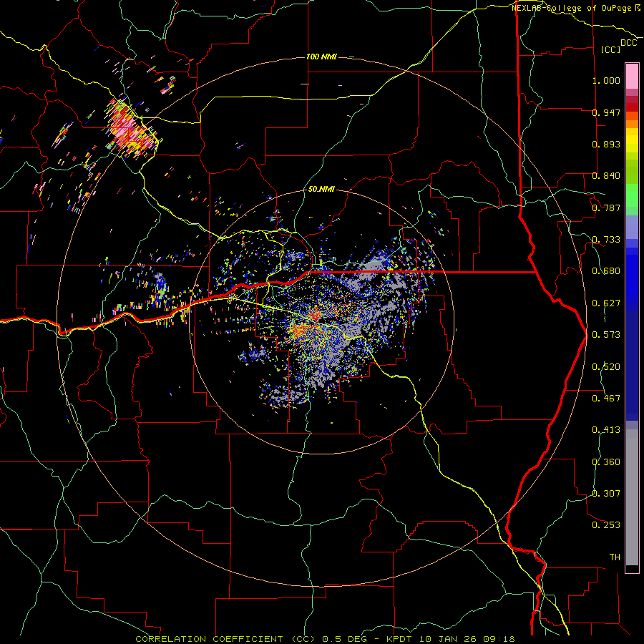
Task: Click the 0.733 color scale label
Action: tap(606, 240)
